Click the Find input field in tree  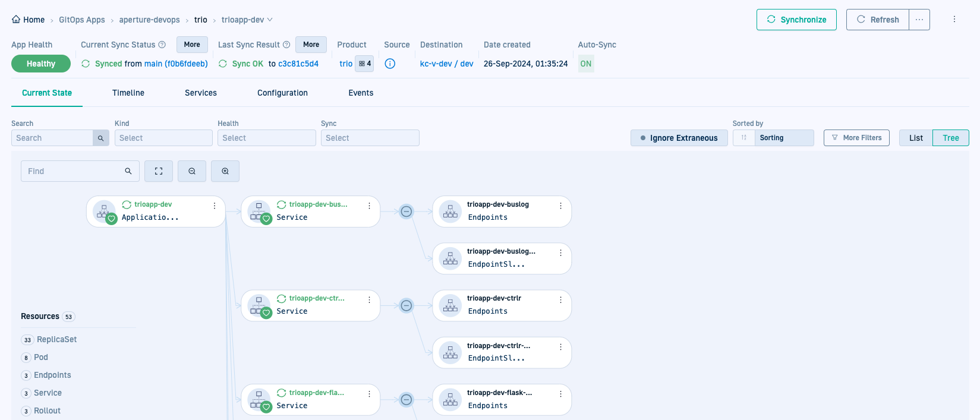click(x=73, y=171)
